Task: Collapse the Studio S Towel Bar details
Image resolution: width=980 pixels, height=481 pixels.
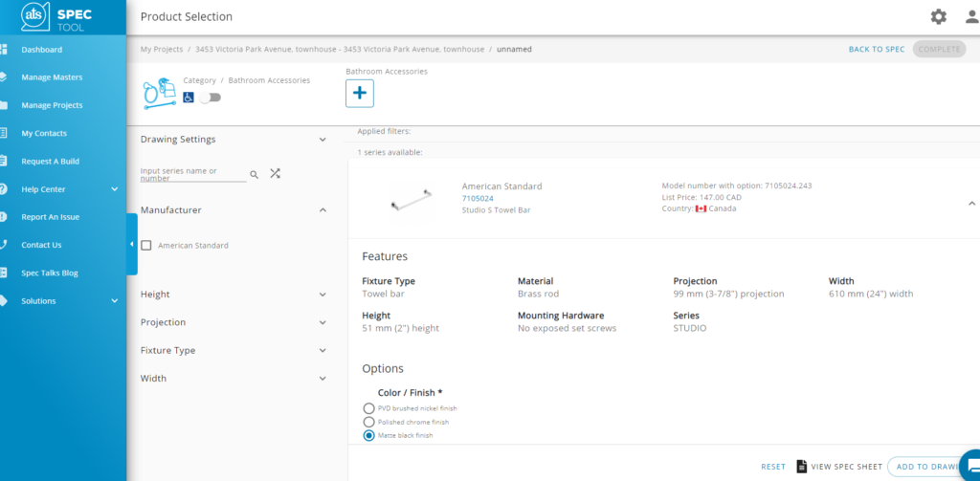Action: point(971,203)
